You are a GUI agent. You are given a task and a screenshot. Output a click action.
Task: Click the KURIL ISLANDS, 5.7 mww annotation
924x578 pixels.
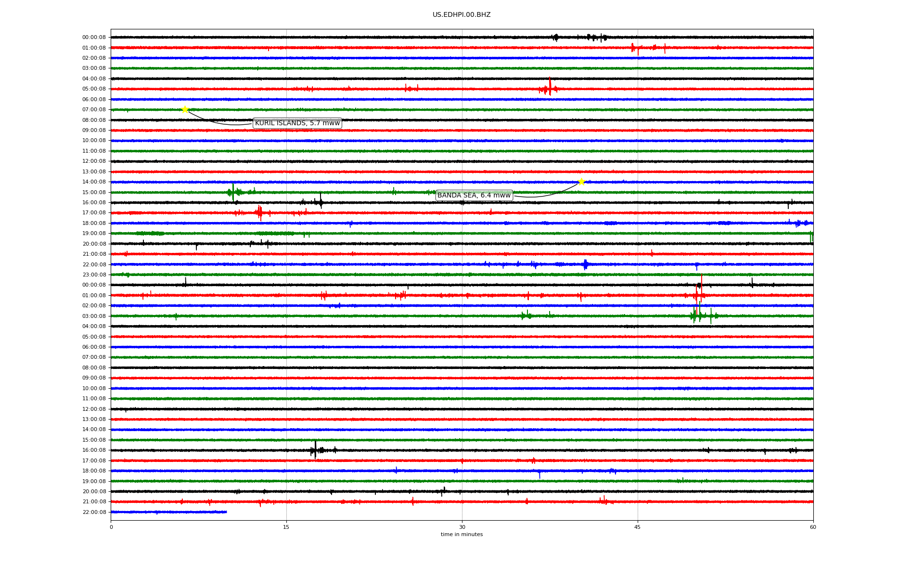coord(297,123)
